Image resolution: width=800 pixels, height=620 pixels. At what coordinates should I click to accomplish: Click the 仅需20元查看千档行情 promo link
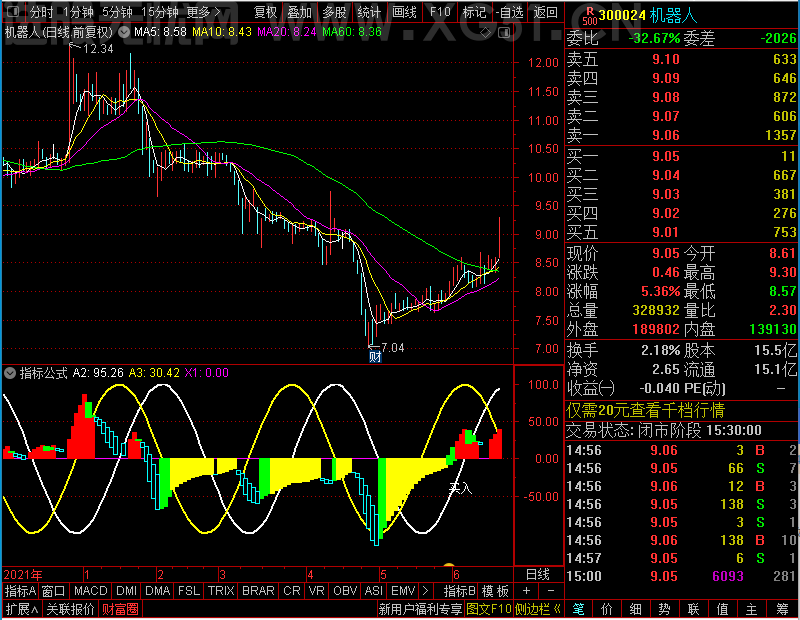(x=645, y=410)
